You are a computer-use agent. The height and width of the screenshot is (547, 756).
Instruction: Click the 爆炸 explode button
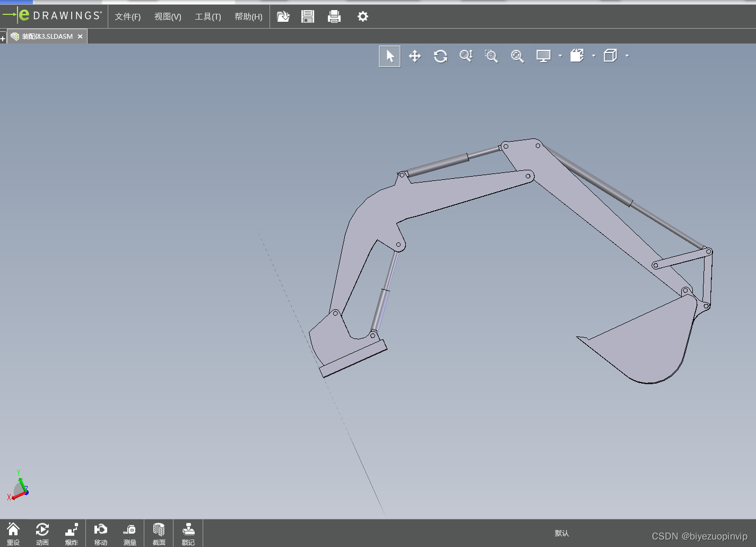(x=72, y=534)
